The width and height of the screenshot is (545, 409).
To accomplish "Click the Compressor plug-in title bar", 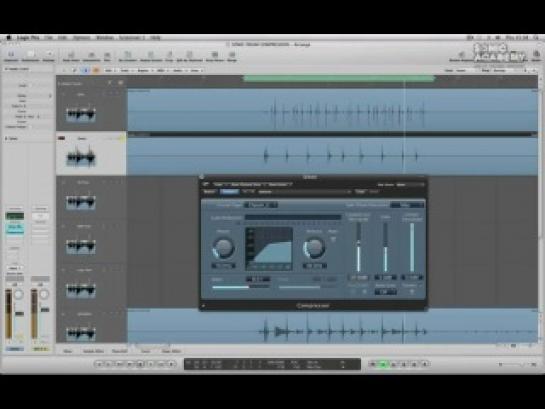I will click(x=313, y=177).
